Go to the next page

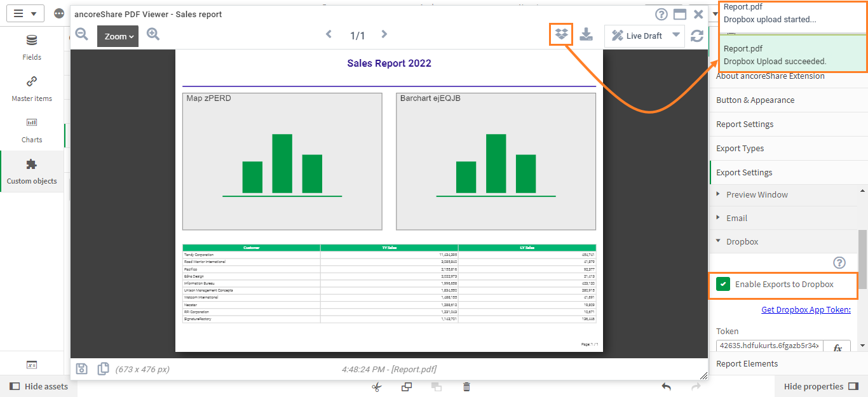click(x=384, y=34)
